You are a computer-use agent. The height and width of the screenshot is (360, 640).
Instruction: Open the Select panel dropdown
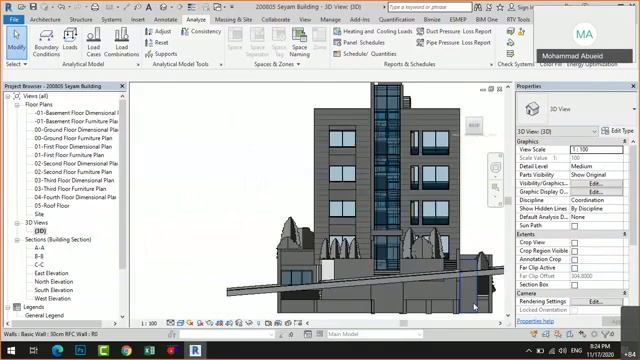coord(16,64)
